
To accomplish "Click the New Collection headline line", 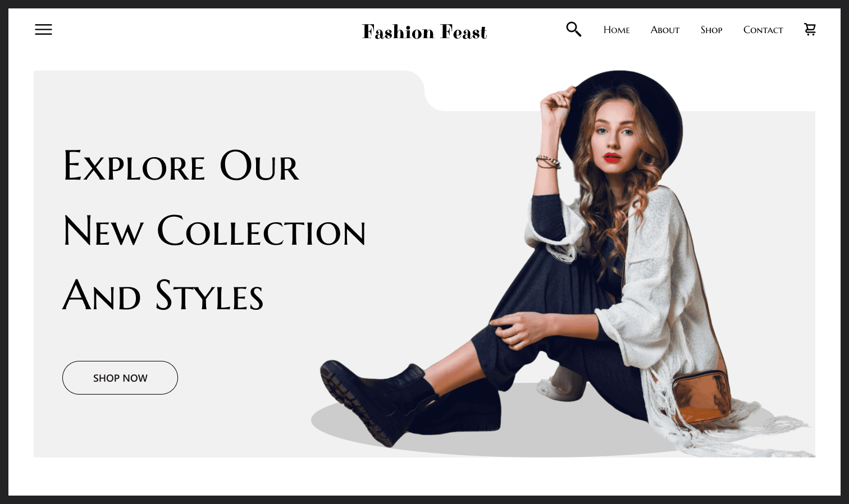I will pos(214,231).
